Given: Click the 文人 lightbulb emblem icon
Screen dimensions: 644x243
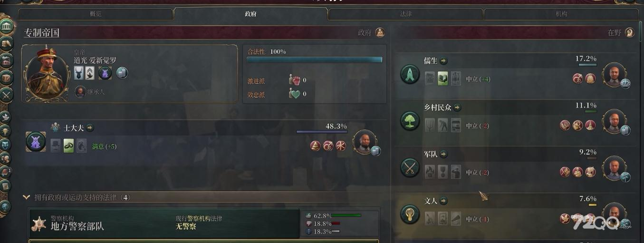Looking at the screenshot, I should point(410,214).
